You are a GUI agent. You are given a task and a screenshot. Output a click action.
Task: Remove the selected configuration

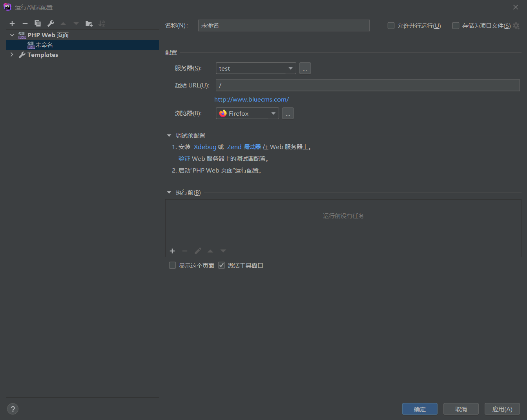(x=25, y=24)
